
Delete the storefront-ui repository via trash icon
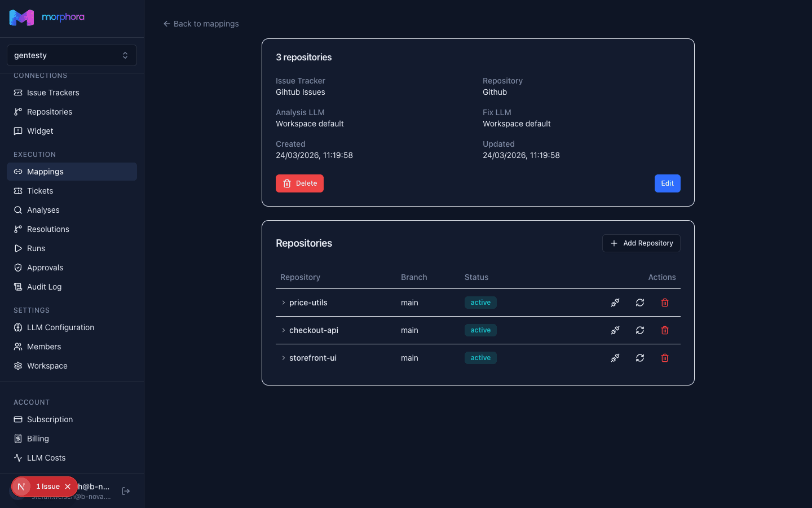(665, 358)
